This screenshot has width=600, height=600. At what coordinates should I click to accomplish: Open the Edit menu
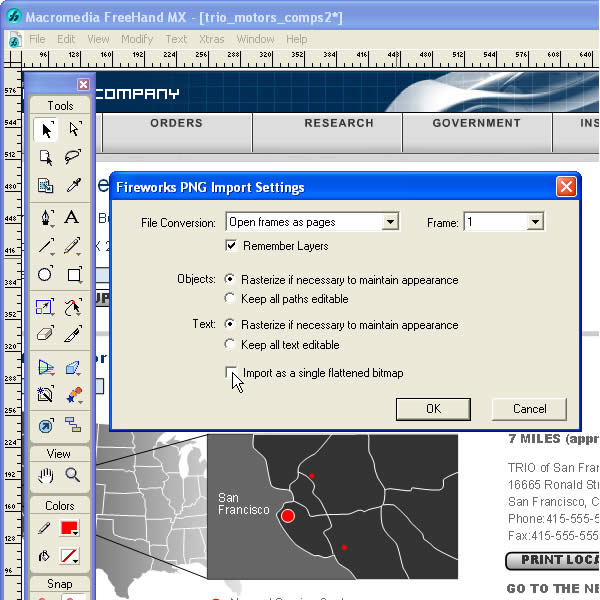66,39
